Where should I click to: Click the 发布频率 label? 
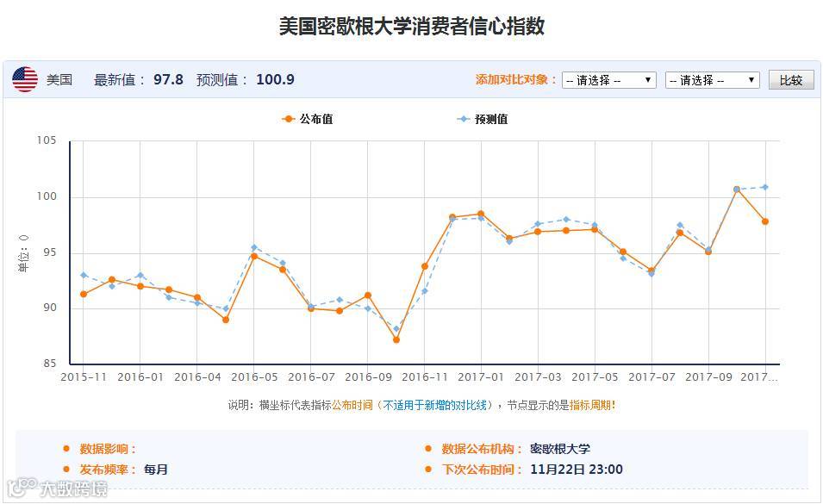108,470
